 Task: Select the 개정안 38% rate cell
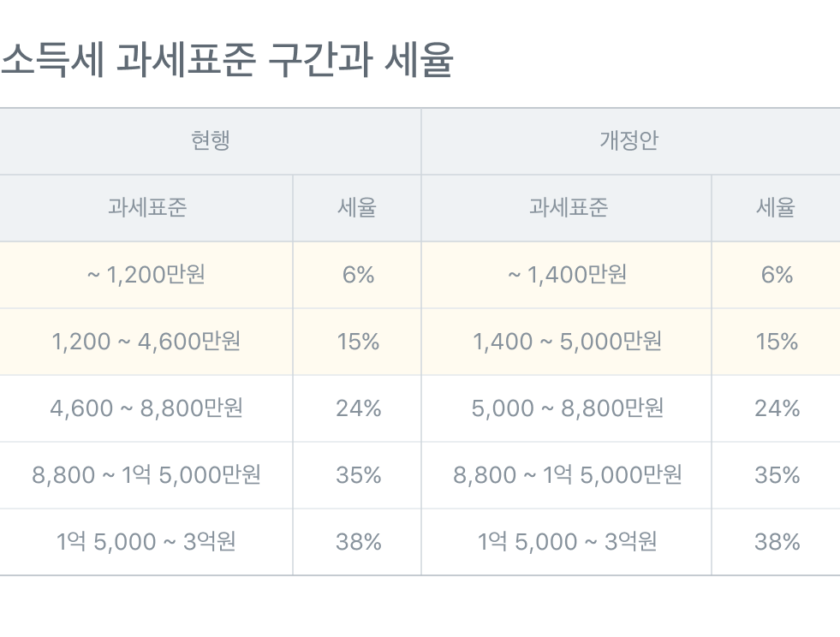point(777,542)
